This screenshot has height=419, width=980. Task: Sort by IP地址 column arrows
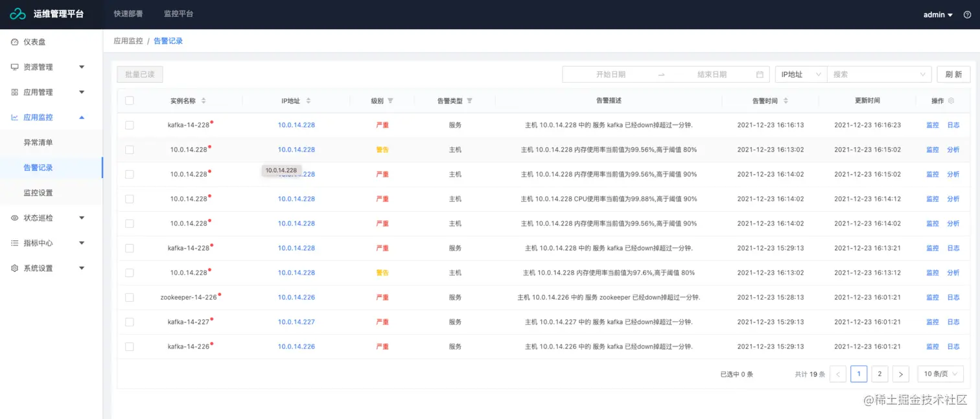tap(309, 101)
